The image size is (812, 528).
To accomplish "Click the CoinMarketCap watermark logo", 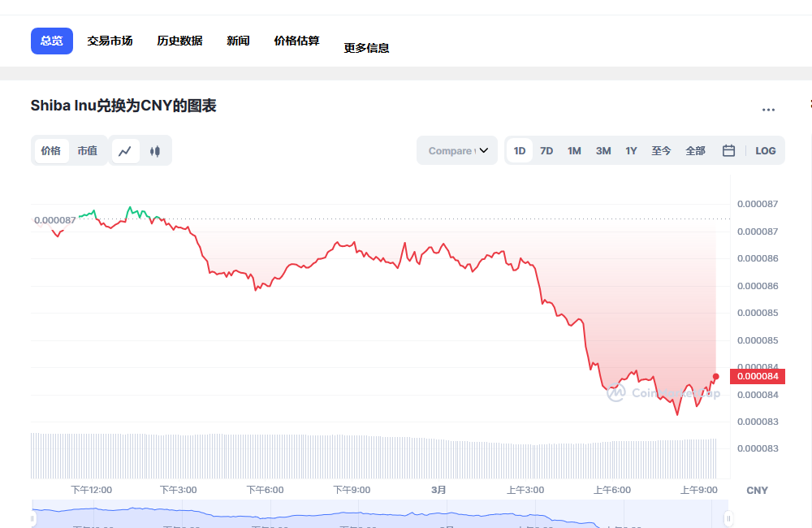I will point(615,393).
